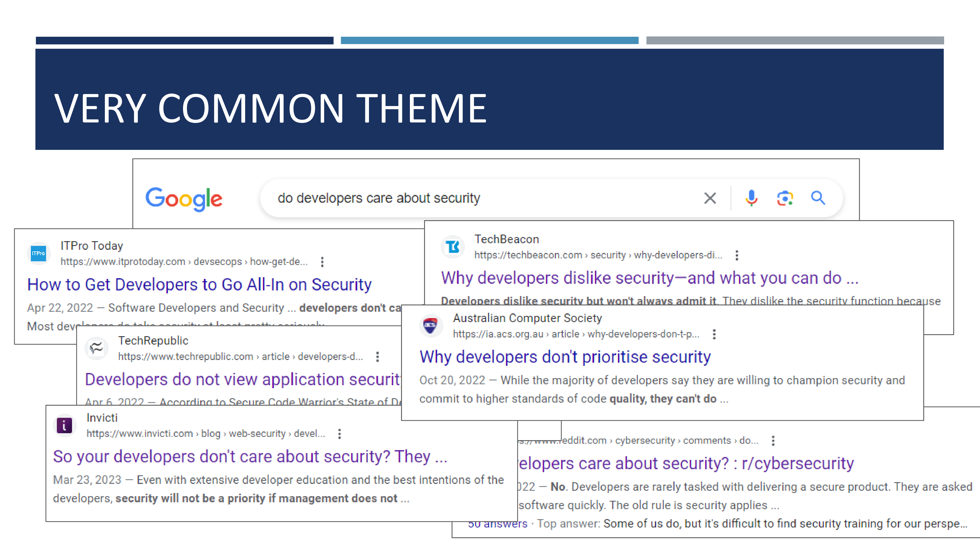980x551 pixels.
Task: Clear the search query with X
Action: (710, 198)
